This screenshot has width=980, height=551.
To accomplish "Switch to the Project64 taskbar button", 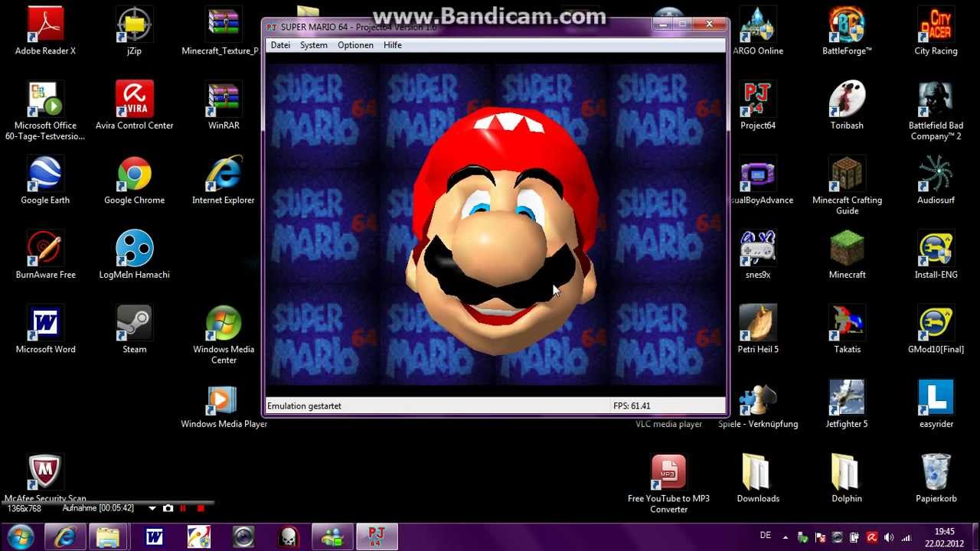I will click(x=376, y=537).
